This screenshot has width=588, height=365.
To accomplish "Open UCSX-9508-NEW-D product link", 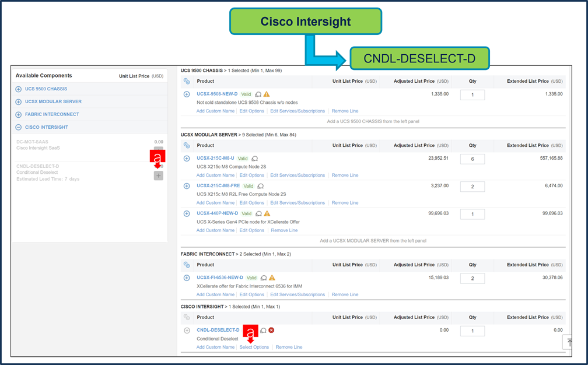I will [x=217, y=94].
